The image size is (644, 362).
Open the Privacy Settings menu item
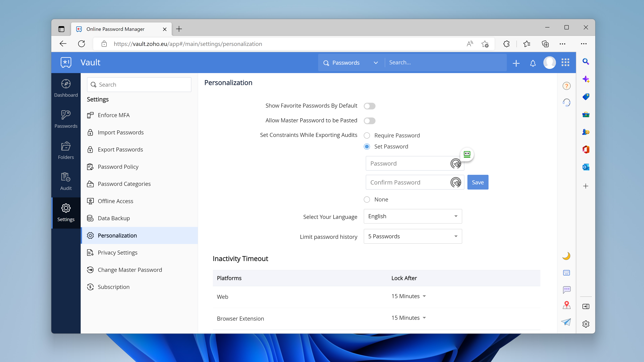[117, 252]
